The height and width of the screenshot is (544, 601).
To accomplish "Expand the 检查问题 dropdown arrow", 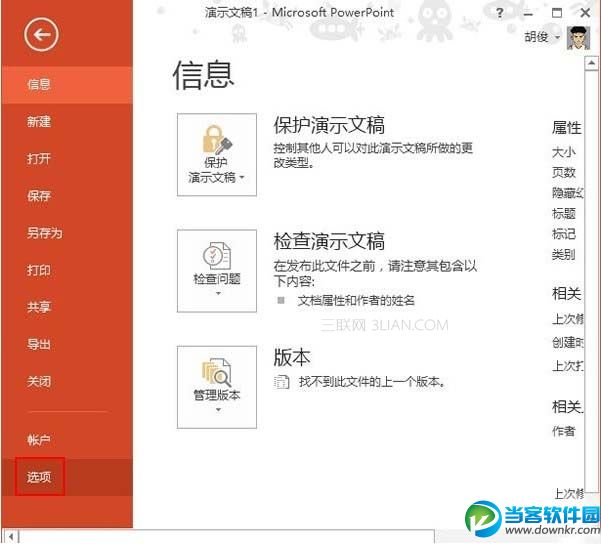I will coord(218,294).
